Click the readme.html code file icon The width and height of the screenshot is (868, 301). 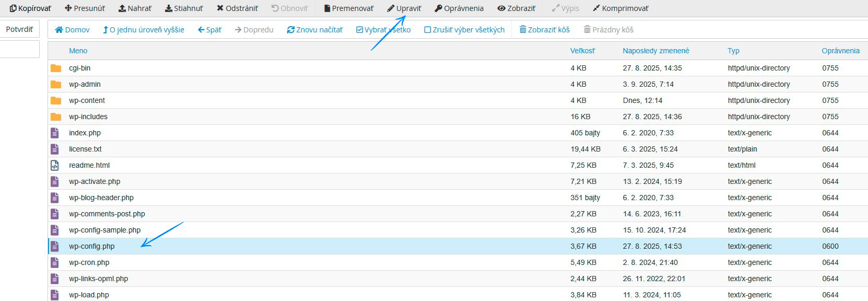[55, 165]
